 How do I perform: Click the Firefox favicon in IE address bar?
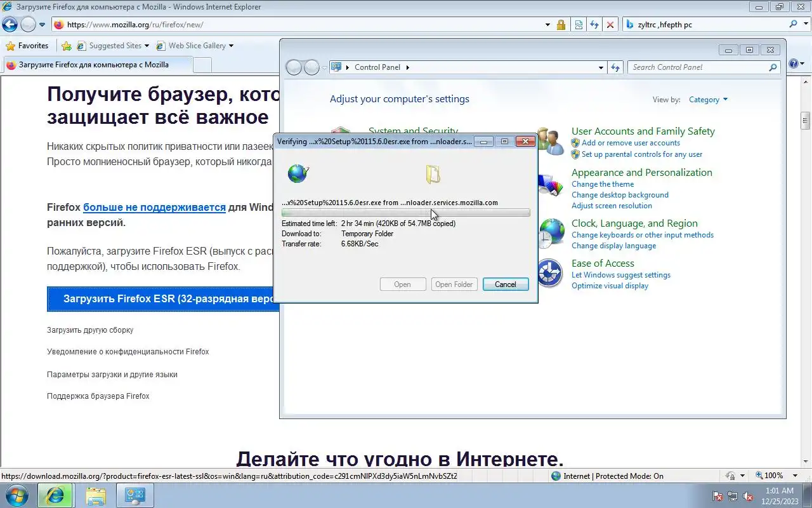click(x=59, y=25)
